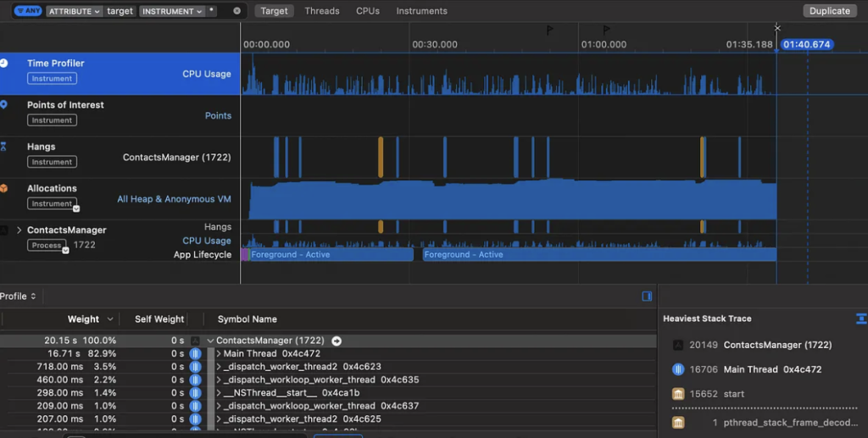The height and width of the screenshot is (438, 868).
Task: Open Allocations Instrument badge dropdown arrow
Action: coord(76,208)
